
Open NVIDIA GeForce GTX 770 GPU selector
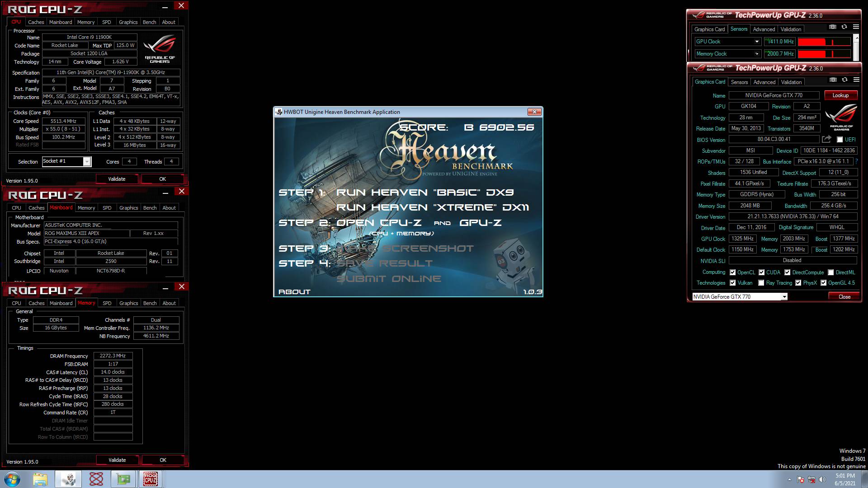point(740,296)
